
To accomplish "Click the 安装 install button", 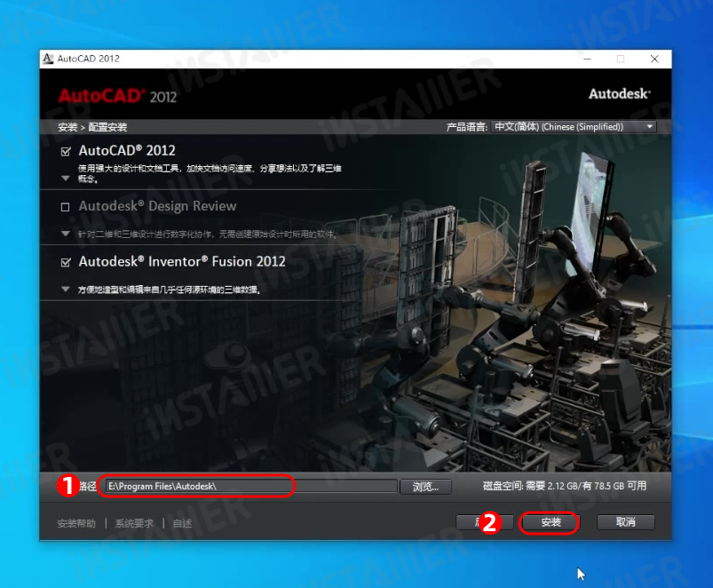I will [x=551, y=522].
